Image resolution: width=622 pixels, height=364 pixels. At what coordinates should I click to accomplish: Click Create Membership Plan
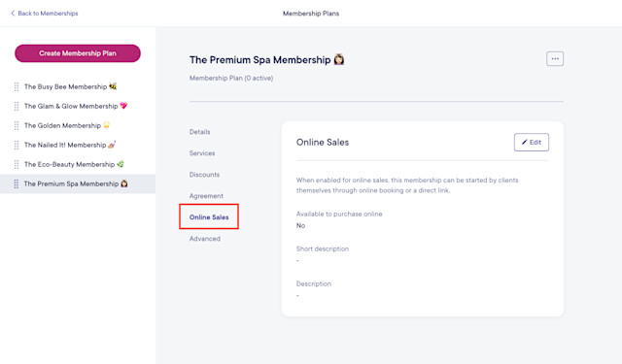(78, 53)
